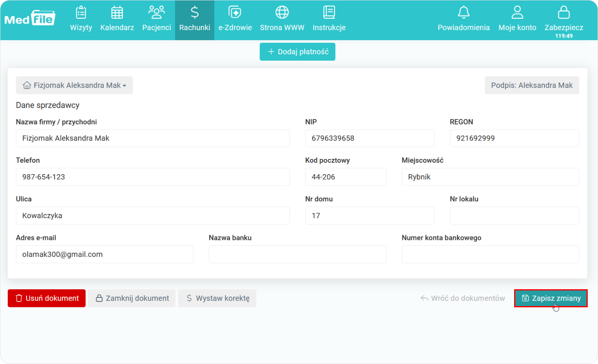Screen dimensions: 598x364
Task: Open Instrukcje book icon
Action: click(329, 13)
